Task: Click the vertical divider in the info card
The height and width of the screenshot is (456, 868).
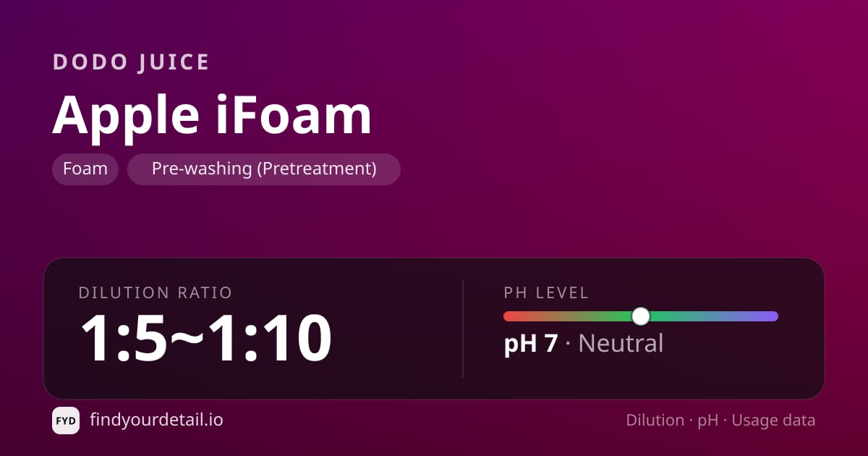Action: click(463, 328)
